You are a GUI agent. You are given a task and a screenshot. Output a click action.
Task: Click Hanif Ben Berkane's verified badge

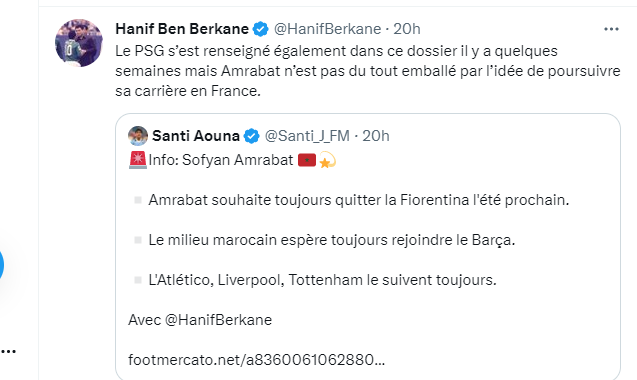coord(260,29)
